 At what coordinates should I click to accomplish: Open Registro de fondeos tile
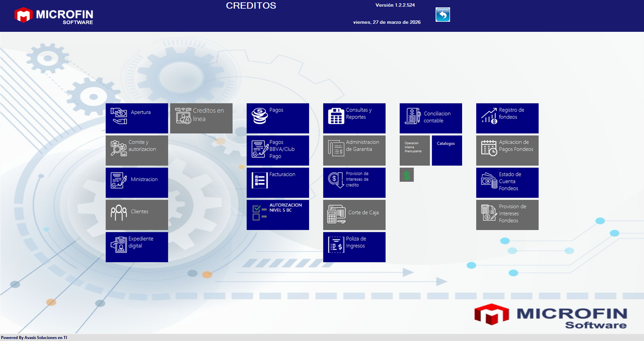[507, 118]
